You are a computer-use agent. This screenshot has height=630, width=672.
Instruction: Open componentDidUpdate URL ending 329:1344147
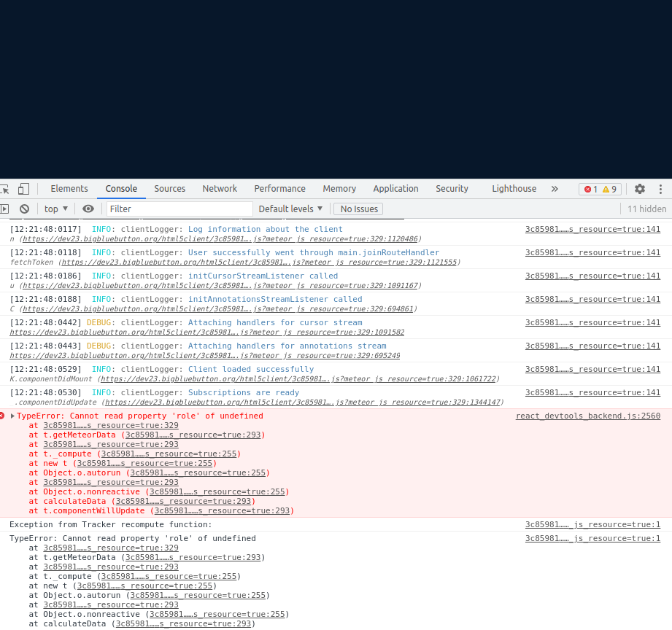pos(303,402)
